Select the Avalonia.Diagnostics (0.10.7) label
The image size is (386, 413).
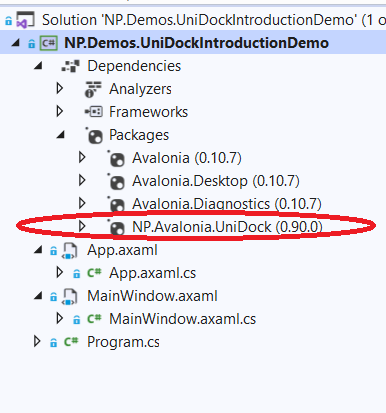[x=227, y=204]
